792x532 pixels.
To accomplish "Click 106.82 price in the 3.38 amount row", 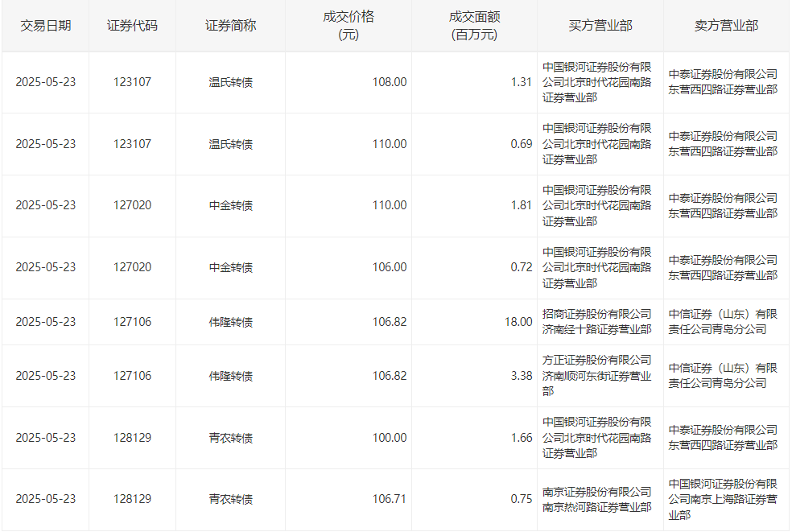I will (x=390, y=376).
